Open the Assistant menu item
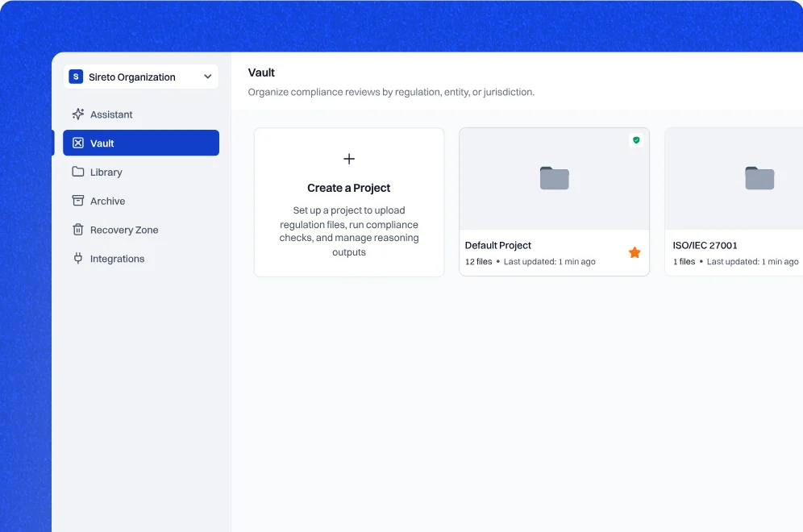 point(141,114)
